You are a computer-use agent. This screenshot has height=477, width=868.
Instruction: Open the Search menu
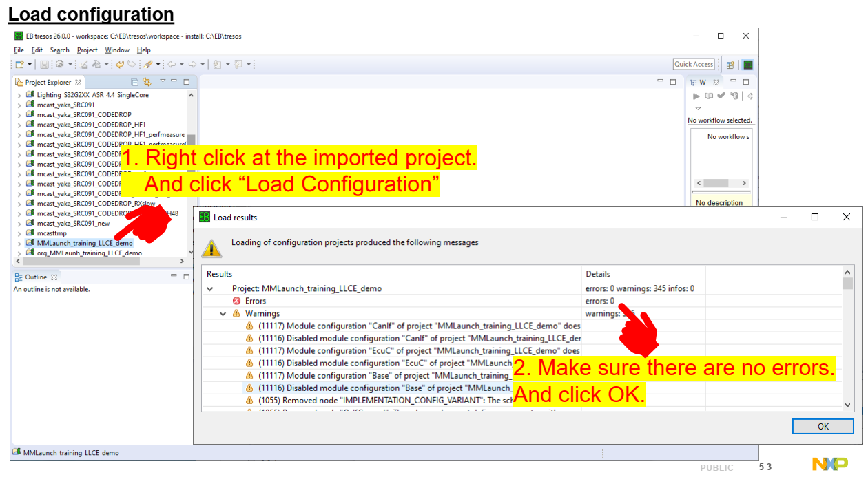pyautogui.click(x=59, y=50)
